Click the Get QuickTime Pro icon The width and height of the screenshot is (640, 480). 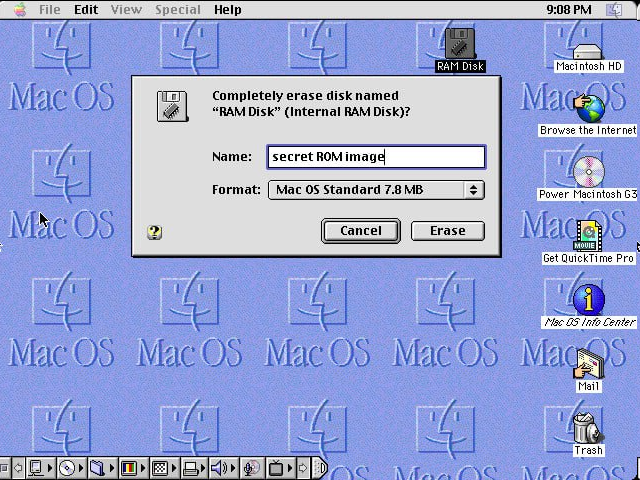click(x=588, y=236)
